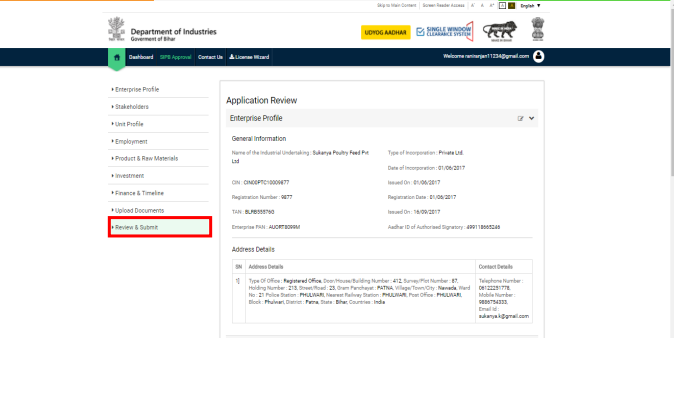Click the TAN value

coord(259,212)
